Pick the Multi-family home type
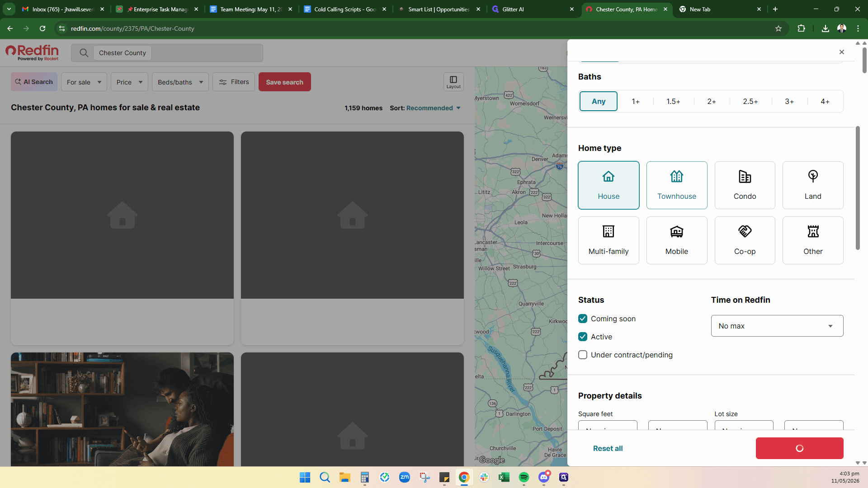868x488 pixels. pos(609,240)
